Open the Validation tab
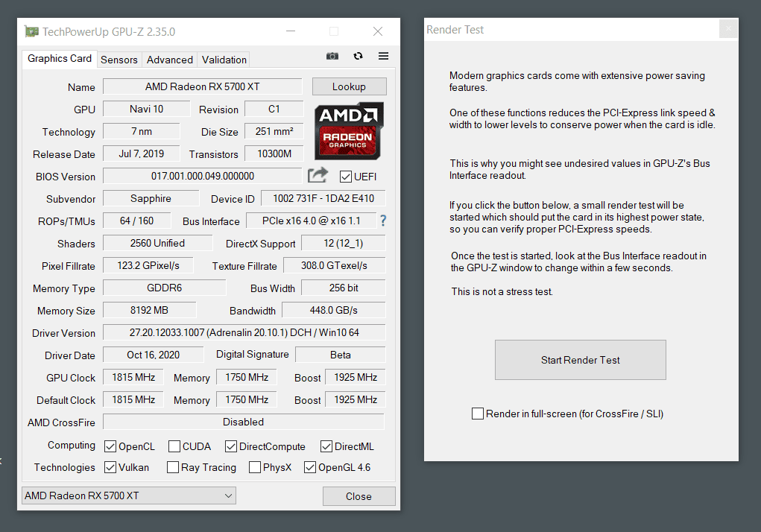 pyautogui.click(x=224, y=60)
